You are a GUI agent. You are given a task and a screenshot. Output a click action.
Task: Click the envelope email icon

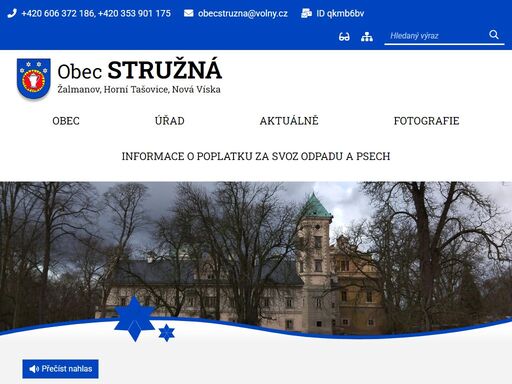(x=189, y=13)
